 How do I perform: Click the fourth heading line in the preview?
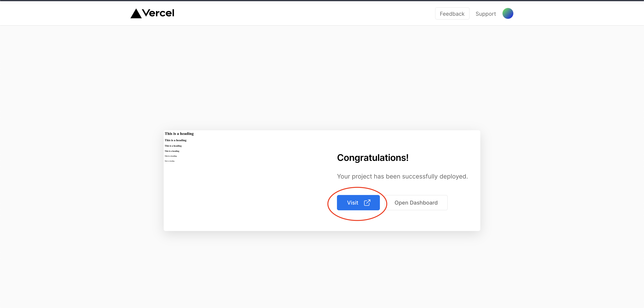point(172,151)
